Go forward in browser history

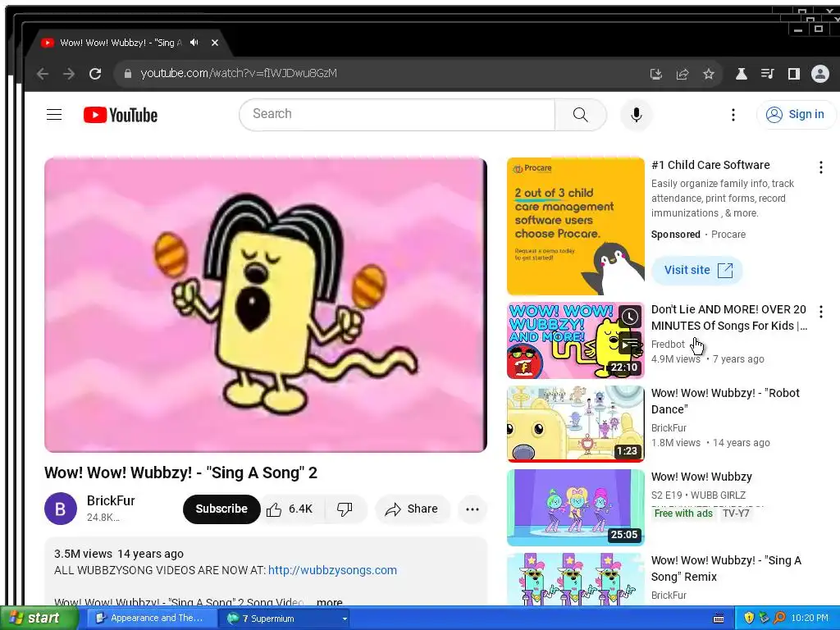[x=69, y=74]
